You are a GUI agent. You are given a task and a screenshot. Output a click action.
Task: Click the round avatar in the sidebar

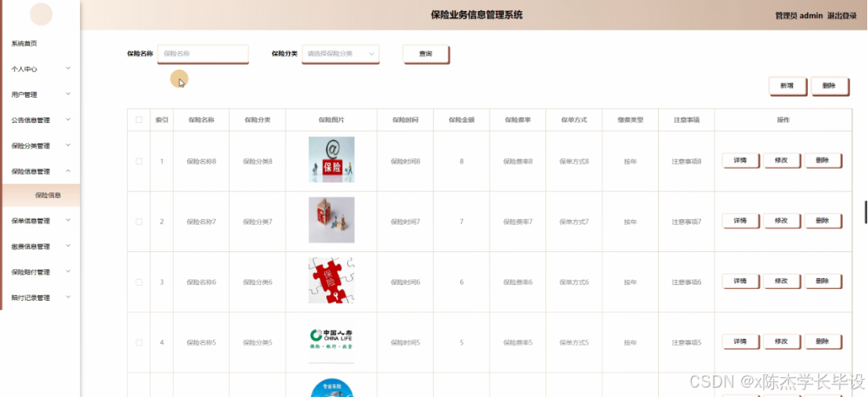pyautogui.click(x=41, y=14)
